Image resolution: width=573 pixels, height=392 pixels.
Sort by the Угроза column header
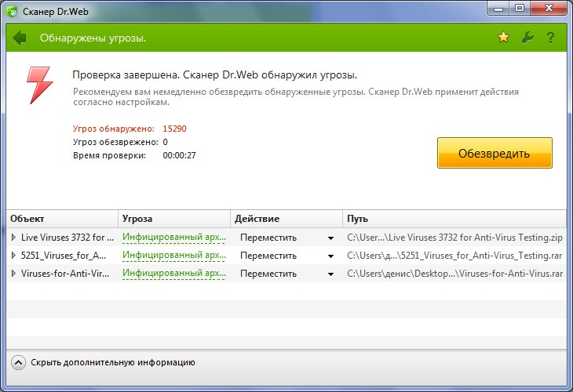[x=174, y=219]
